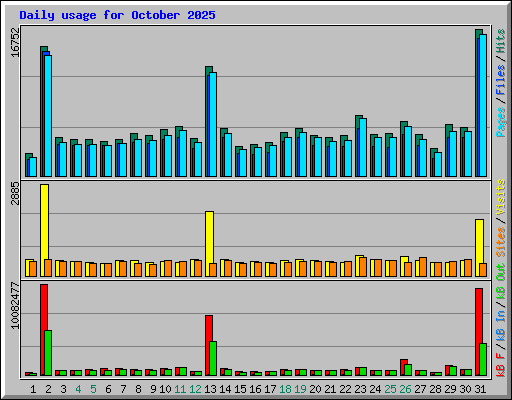Image resolution: width=512 pixels, height=400 pixels.
Task: Click the y-axis value 16752
Action: 15,42
